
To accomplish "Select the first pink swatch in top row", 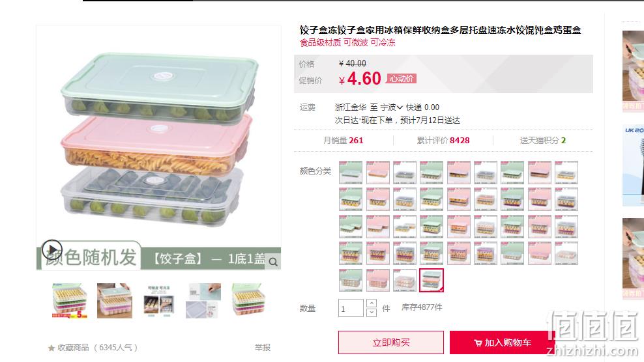I will tap(377, 173).
